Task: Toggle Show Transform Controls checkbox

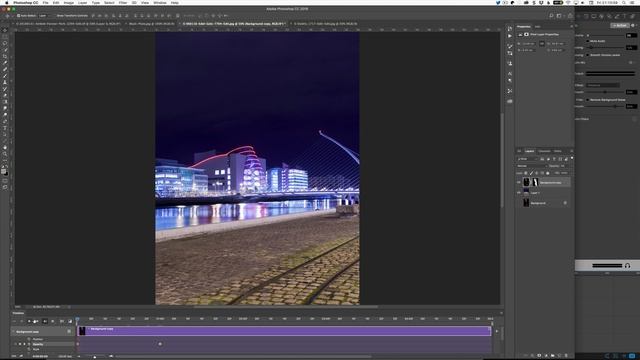Action: (54, 16)
